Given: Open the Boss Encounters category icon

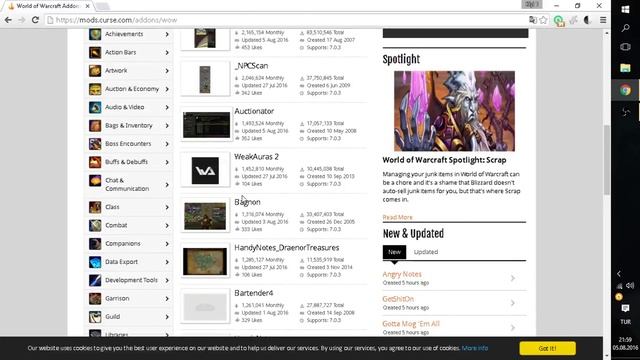Looking at the screenshot, I should pyautogui.click(x=95, y=144).
